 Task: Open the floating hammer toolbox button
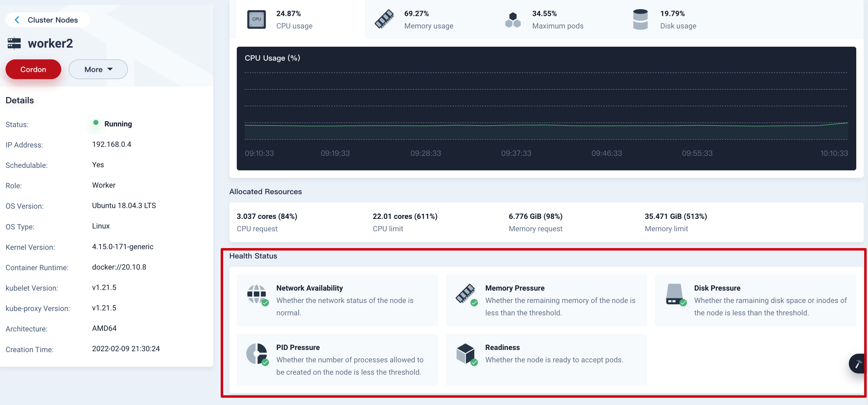(x=858, y=364)
